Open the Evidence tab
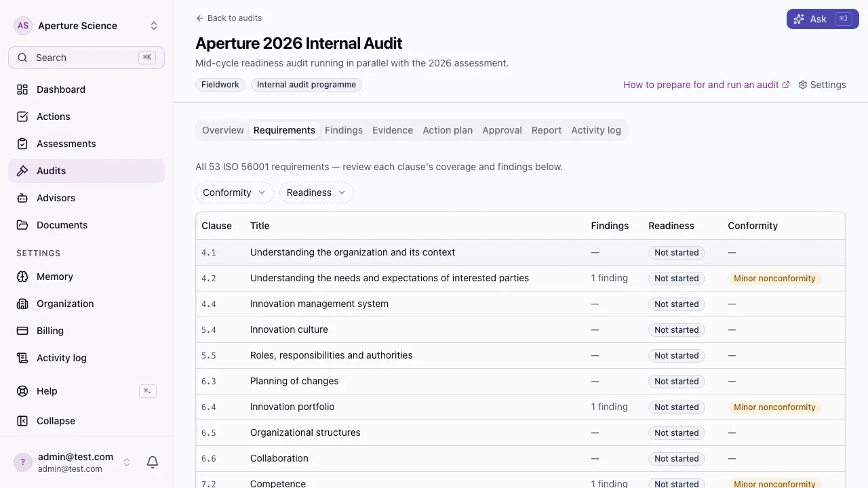This screenshot has height=488, width=868. click(x=393, y=130)
